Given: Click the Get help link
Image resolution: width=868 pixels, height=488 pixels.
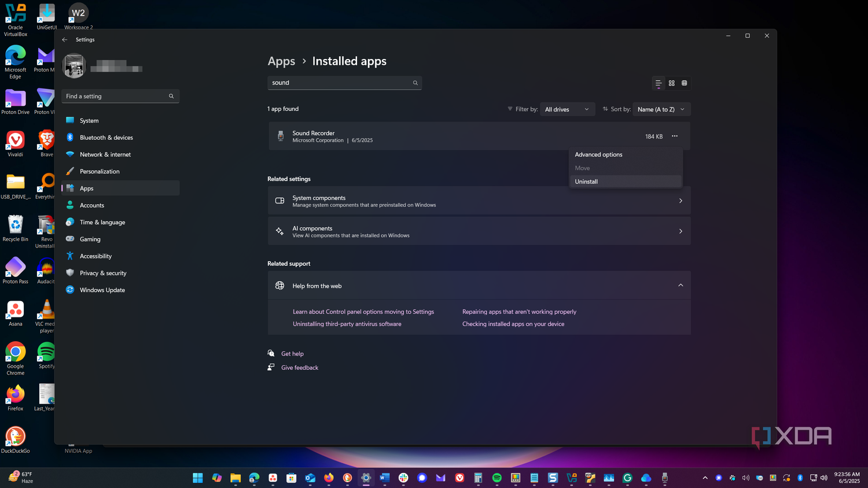Looking at the screenshot, I should point(292,354).
